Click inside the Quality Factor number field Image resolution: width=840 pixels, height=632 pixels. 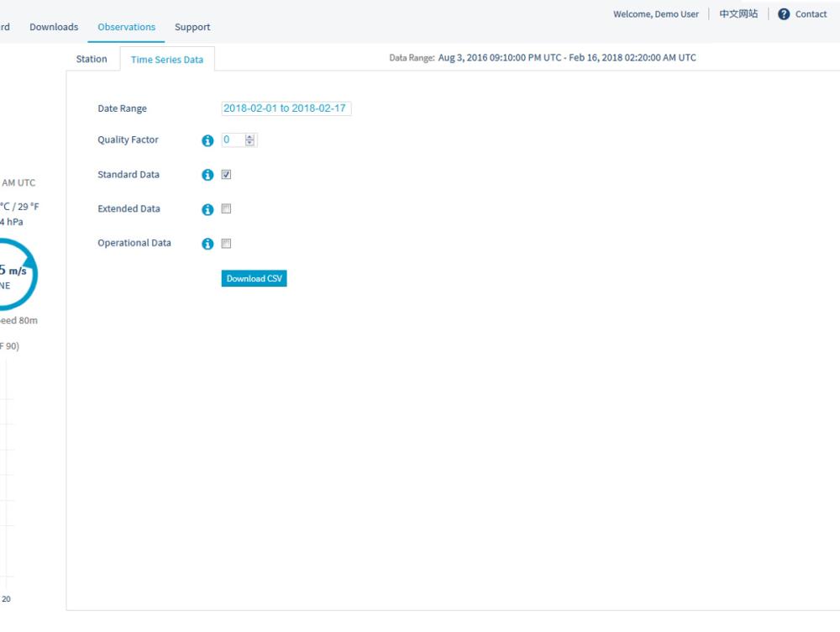tap(232, 140)
